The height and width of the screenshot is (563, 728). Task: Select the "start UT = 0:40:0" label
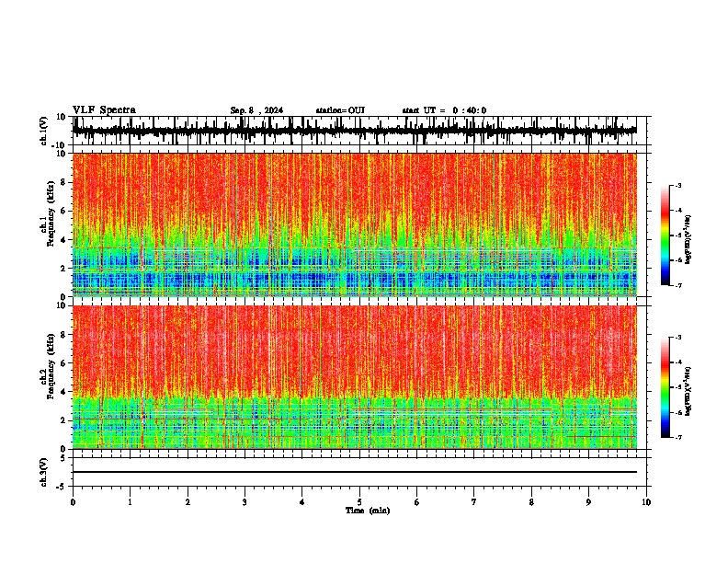tap(444, 110)
